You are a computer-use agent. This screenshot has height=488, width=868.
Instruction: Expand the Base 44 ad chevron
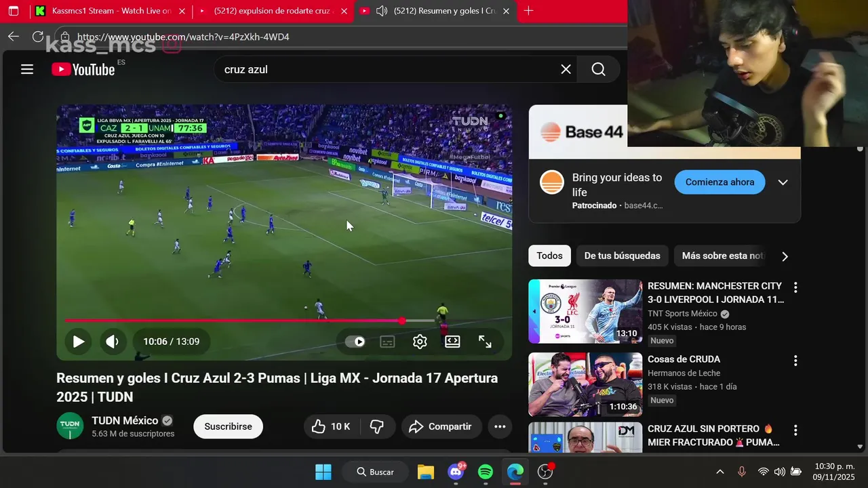(x=783, y=182)
